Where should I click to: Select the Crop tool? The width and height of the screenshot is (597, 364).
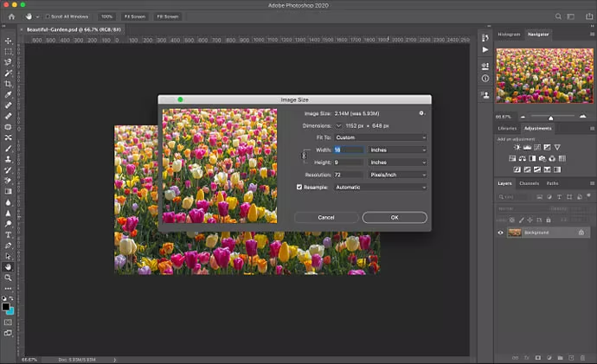(8, 84)
